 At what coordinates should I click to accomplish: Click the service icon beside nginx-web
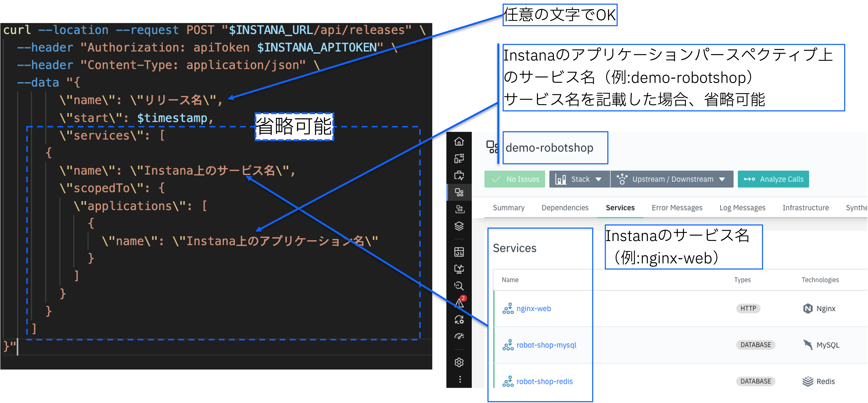pyautogui.click(x=508, y=309)
